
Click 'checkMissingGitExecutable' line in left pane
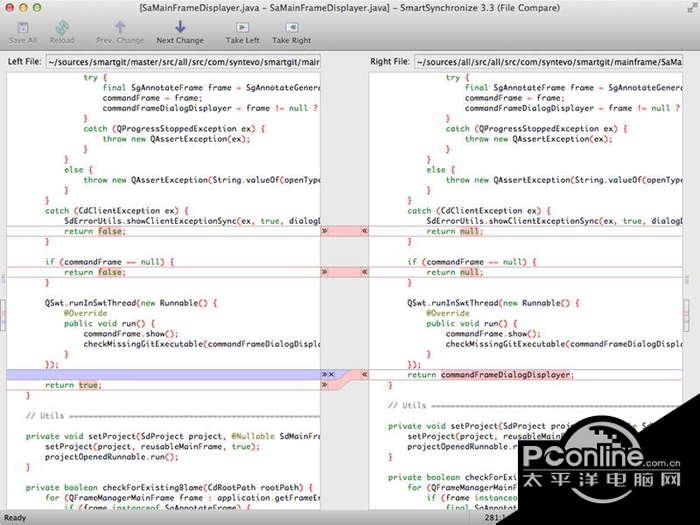(201, 344)
